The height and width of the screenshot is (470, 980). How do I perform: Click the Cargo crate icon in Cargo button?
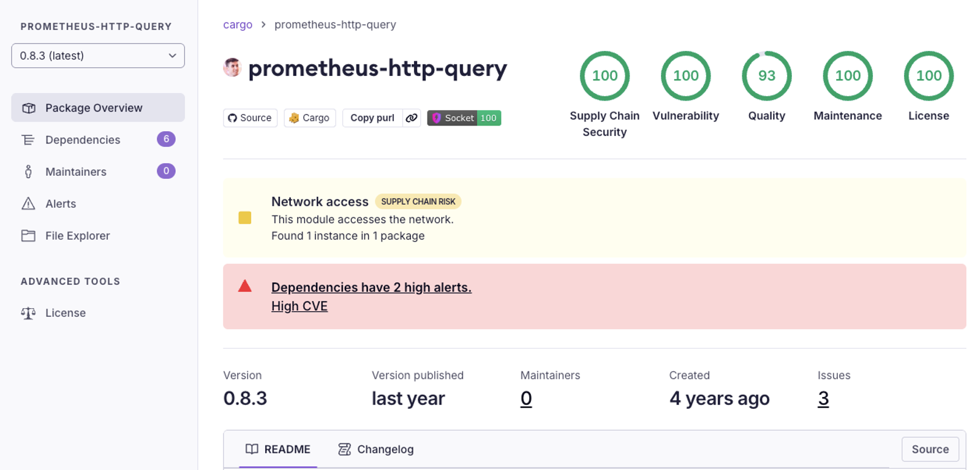click(294, 118)
